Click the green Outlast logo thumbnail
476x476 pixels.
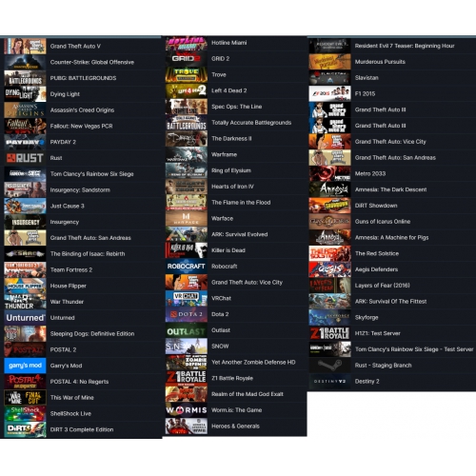point(187,330)
